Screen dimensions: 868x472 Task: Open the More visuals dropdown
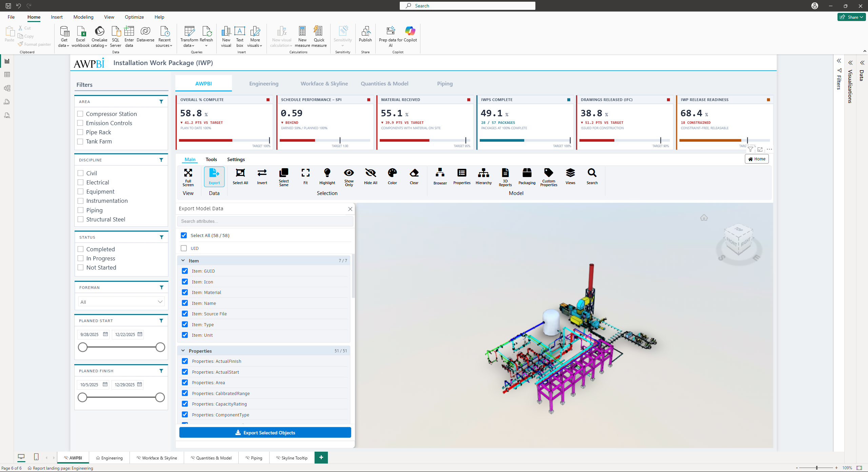[x=255, y=37]
